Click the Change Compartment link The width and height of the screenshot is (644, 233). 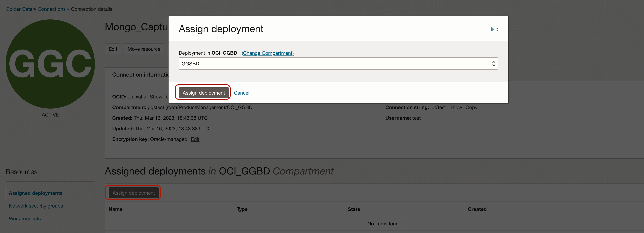[x=267, y=53]
